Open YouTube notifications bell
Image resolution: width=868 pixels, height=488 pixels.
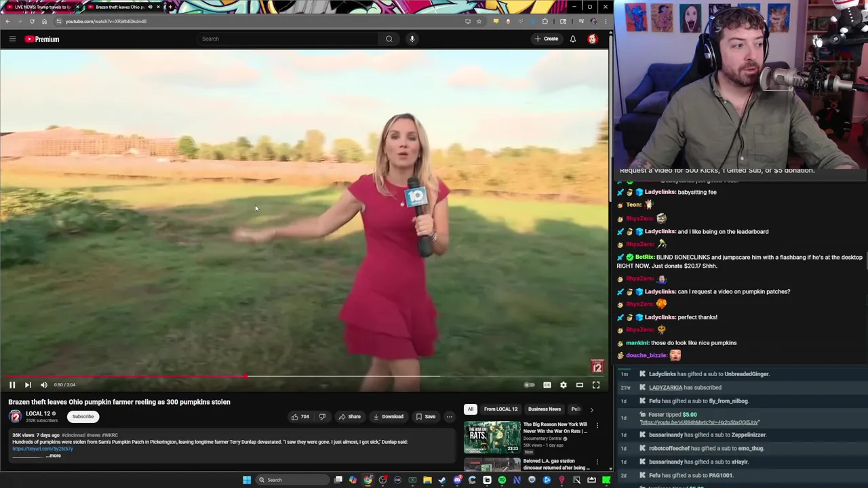(573, 39)
